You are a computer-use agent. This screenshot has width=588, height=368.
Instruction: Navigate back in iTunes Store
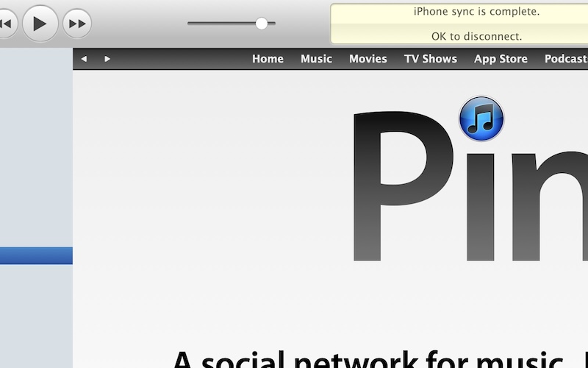[84, 59]
